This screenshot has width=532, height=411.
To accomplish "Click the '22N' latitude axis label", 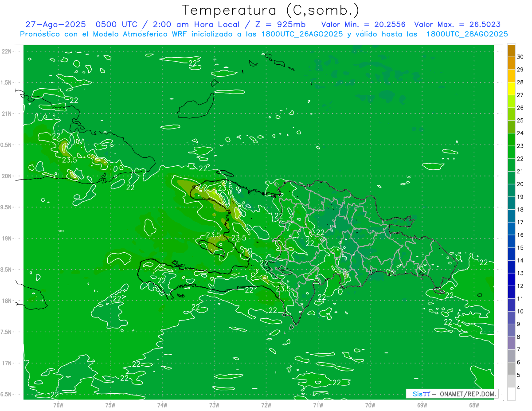I will pyautogui.click(x=8, y=51).
